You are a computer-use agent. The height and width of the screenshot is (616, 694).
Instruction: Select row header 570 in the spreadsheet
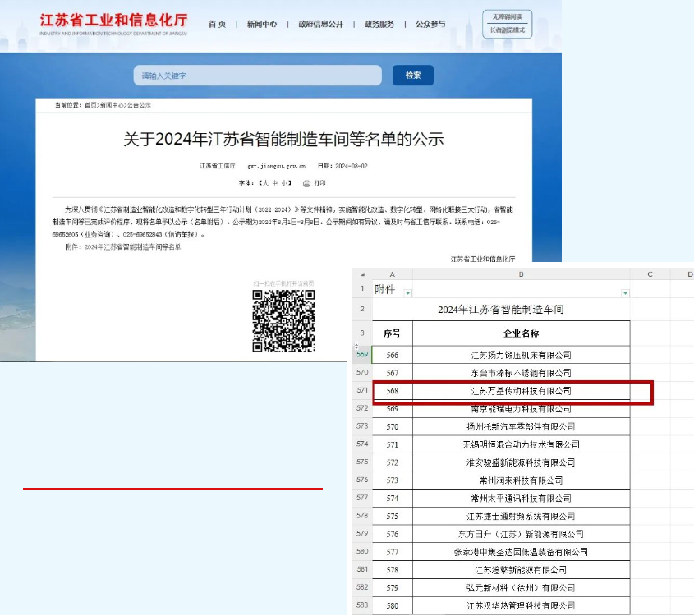click(x=362, y=372)
